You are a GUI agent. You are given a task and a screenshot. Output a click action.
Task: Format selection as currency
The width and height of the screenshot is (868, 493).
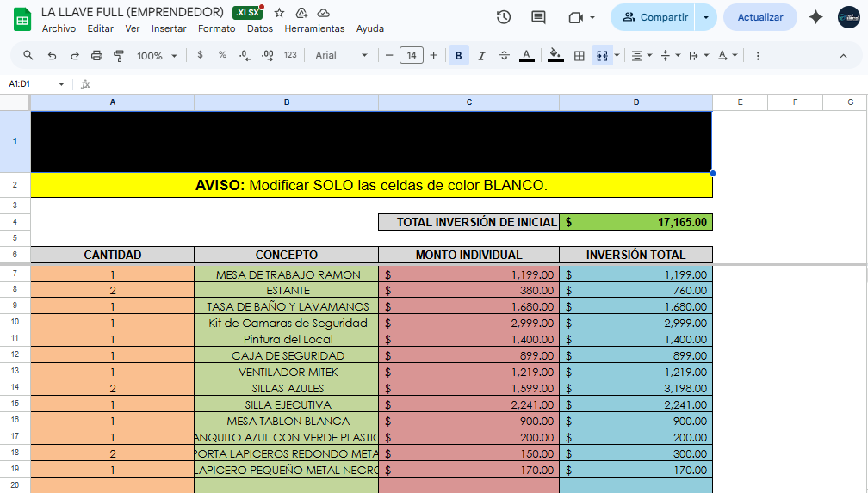coord(200,55)
